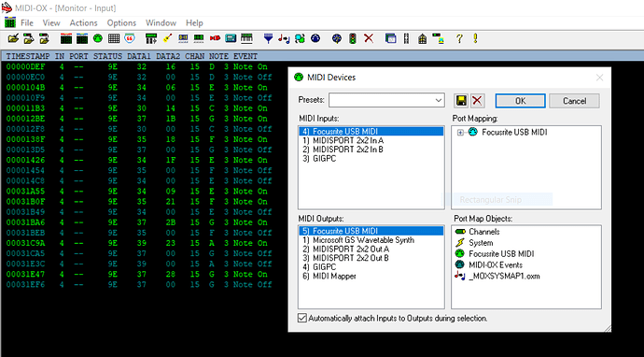This screenshot has height=357, width=644.
Task: Open the red-topped input monitor icon
Action: pos(65,38)
